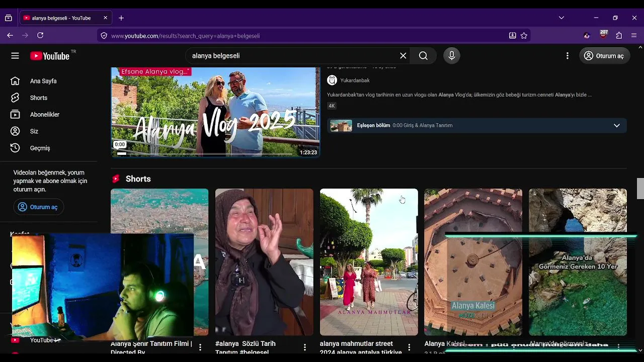Screen dimensions: 644x362
Task: Open a new tab with plus
Action: [x=121, y=18]
